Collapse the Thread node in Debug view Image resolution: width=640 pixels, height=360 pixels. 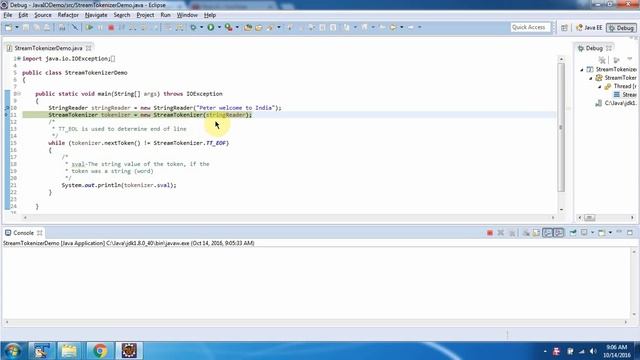[600, 87]
